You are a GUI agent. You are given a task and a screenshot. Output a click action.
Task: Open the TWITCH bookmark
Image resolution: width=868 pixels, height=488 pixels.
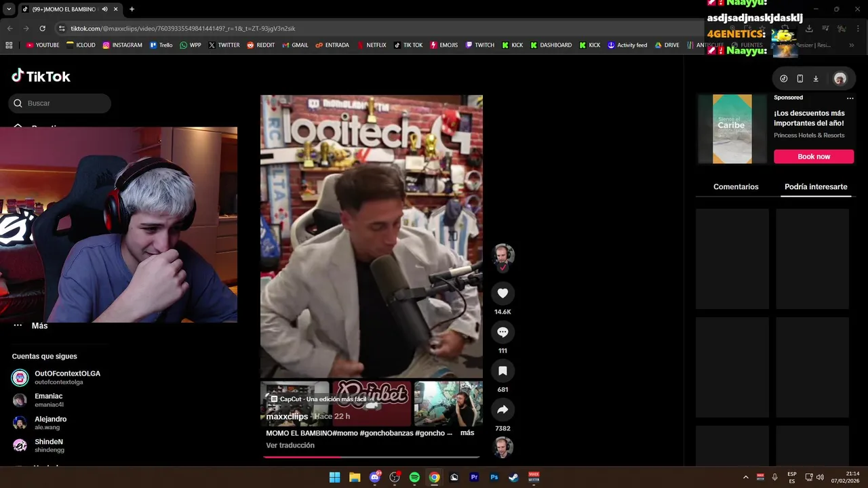coord(479,45)
